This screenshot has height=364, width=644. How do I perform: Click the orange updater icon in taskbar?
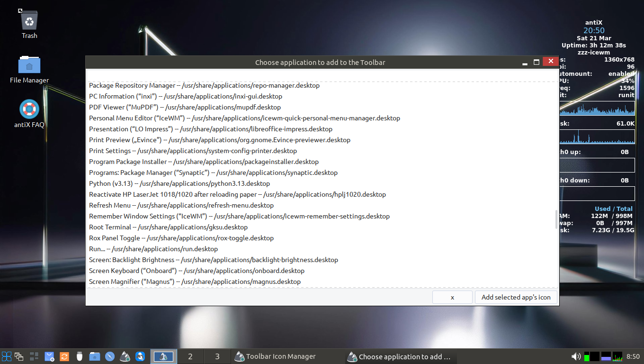[64, 356]
